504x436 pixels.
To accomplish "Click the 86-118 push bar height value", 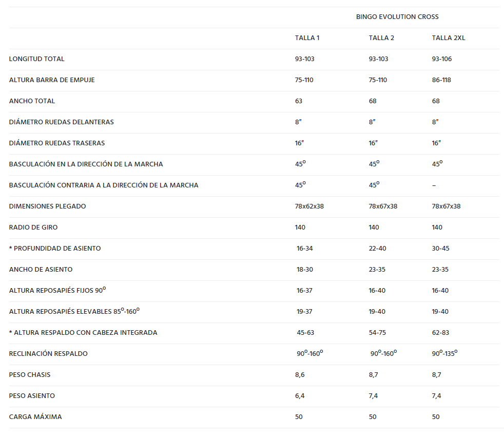I will [442, 80].
